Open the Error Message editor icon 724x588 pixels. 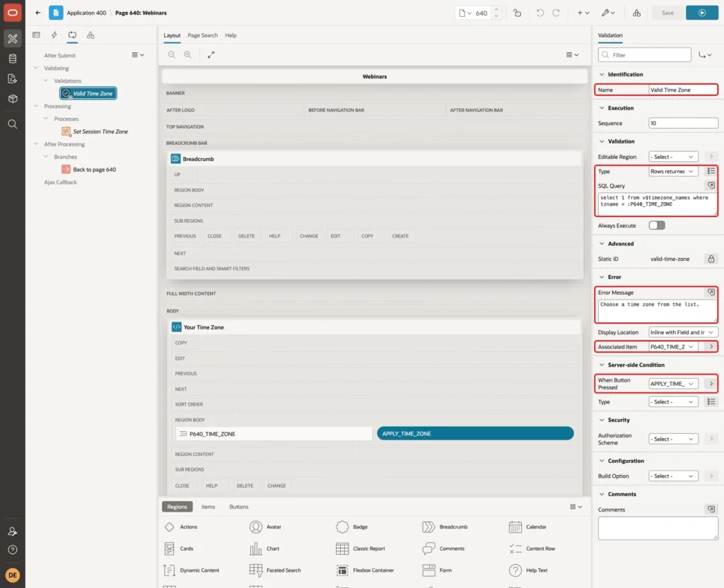(x=711, y=292)
